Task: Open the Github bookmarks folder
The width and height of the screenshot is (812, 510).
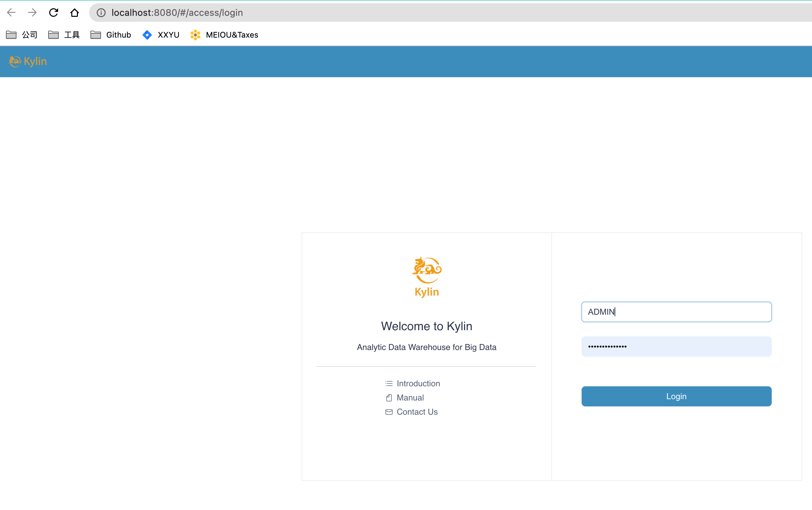Action: tap(111, 35)
